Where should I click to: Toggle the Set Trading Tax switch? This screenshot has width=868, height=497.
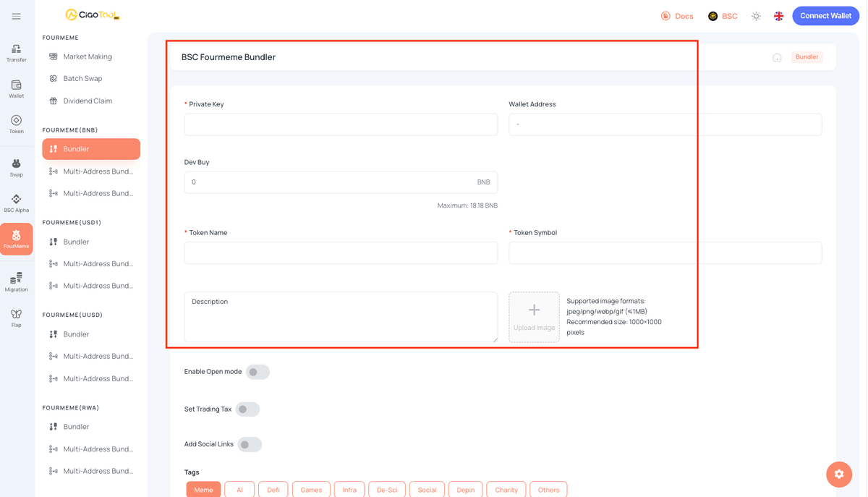(x=247, y=409)
